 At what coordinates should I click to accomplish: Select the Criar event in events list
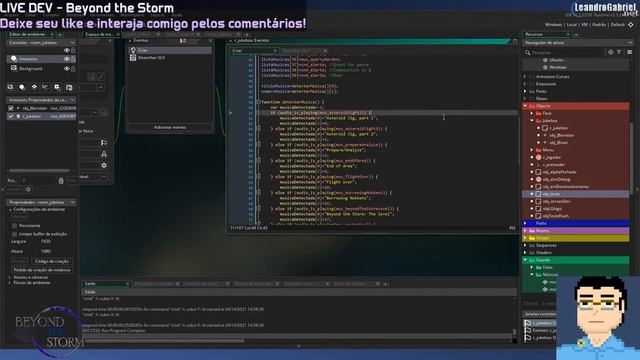(170, 50)
